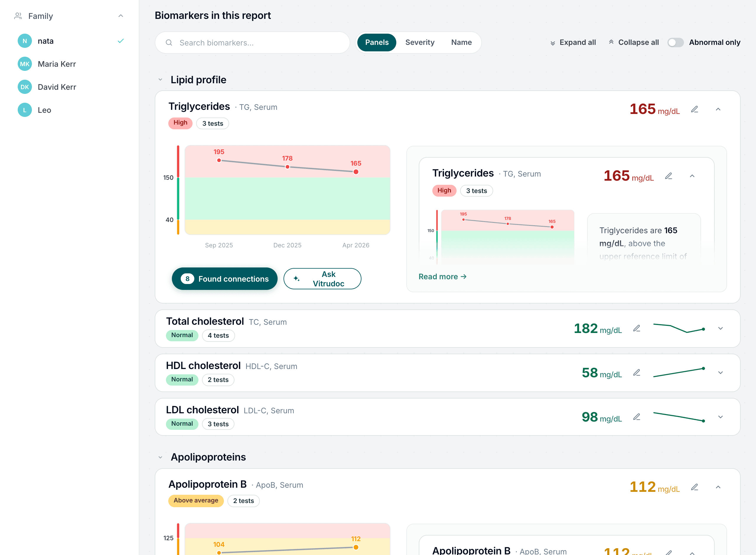Select the MK avatar for Maria Kerr
Screen dimensions: 756x555
(x=25, y=64)
